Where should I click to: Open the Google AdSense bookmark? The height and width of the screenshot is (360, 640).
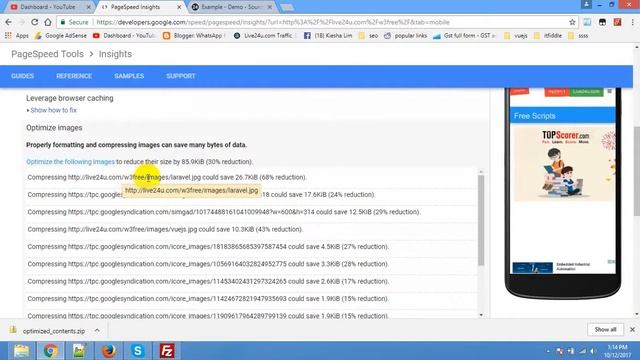click(x=60, y=36)
